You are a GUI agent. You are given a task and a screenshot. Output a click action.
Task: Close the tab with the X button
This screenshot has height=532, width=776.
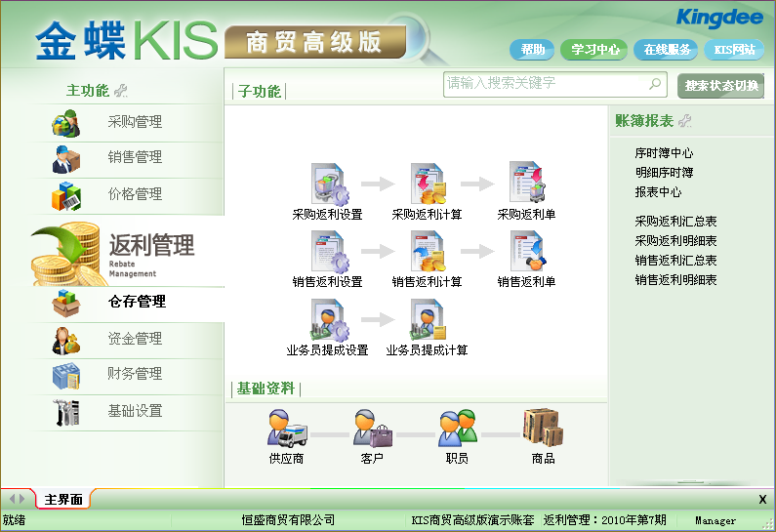click(x=762, y=500)
